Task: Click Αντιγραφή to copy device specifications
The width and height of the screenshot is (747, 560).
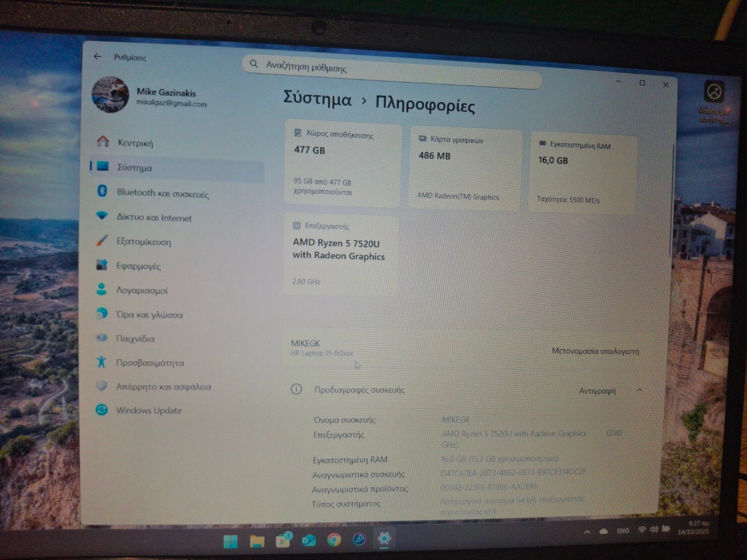Action: tap(597, 391)
